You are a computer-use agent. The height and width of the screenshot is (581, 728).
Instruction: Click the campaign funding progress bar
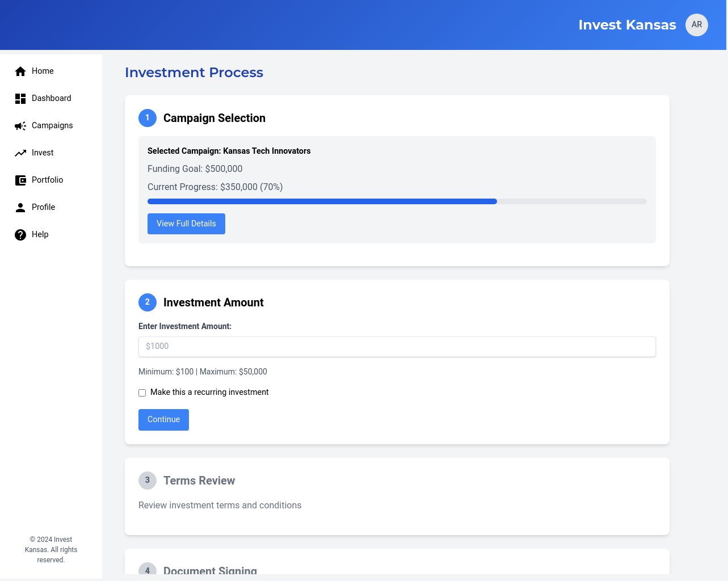click(397, 201)
